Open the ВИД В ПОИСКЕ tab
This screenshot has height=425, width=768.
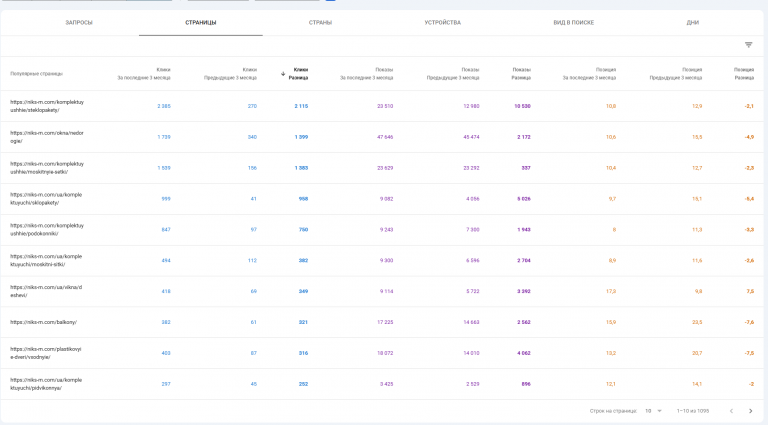click(574, 23)
